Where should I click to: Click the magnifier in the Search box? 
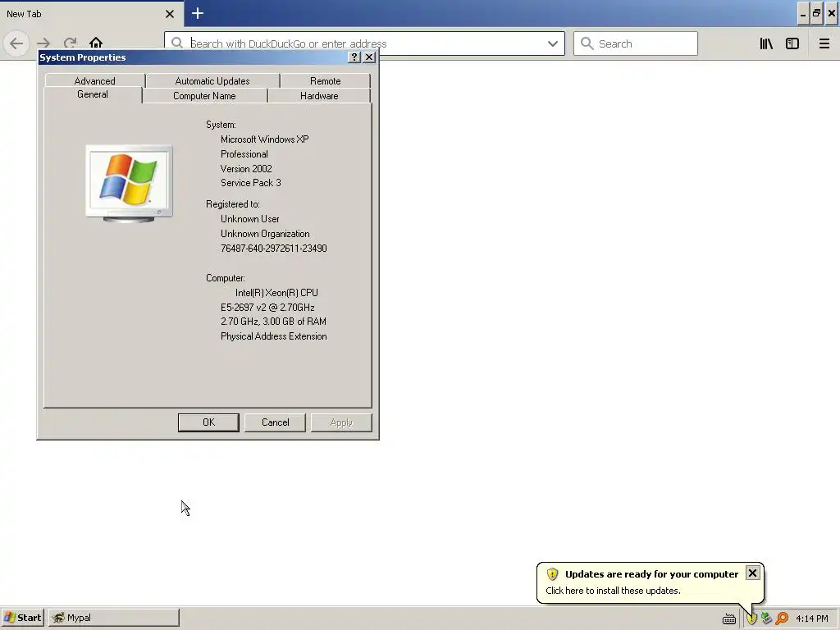pos(587,43)
